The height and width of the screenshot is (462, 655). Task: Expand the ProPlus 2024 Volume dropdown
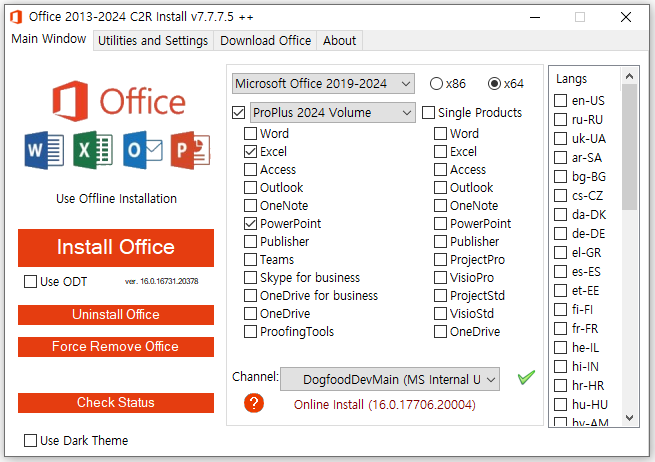(x=332, y=113)
